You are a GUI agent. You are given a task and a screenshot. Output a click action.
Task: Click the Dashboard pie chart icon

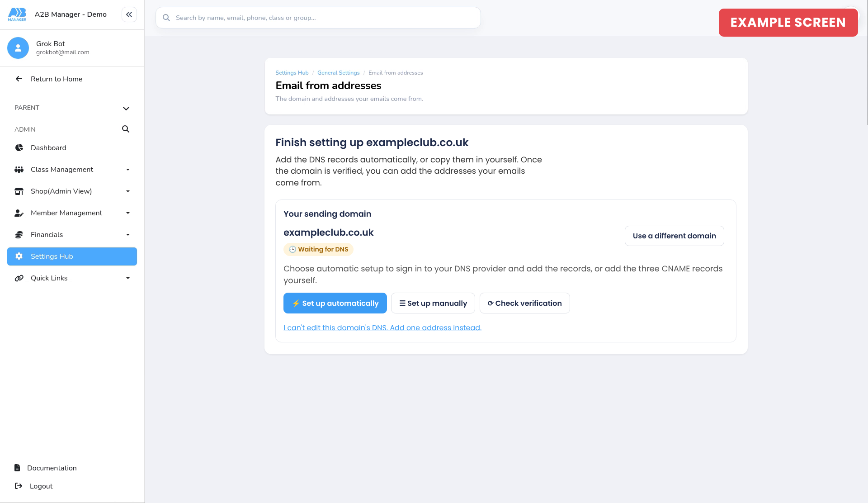pyautogui.click(x=19, y=148)
